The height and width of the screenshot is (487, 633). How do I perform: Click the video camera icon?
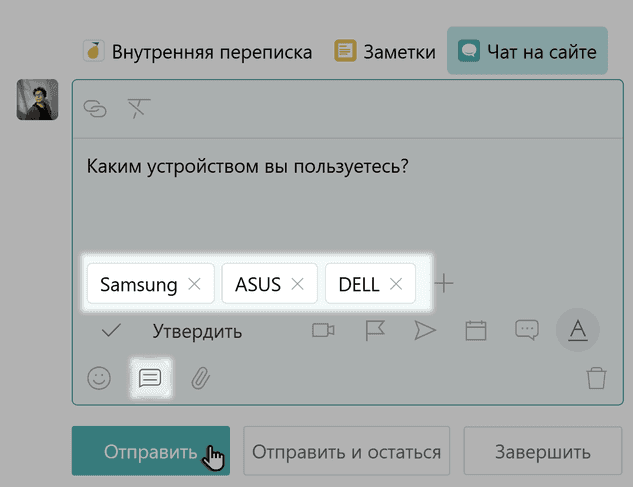pyautogui.click(x=323, y=331)
